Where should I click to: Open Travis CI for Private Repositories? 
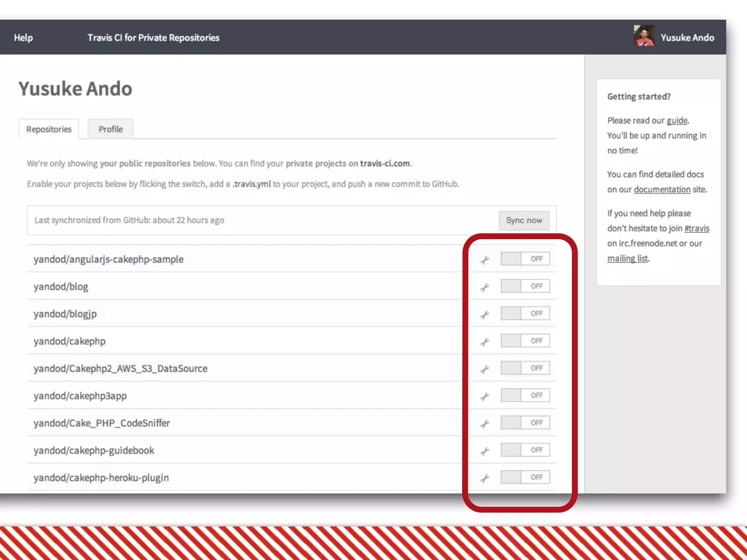pos(153,38)
